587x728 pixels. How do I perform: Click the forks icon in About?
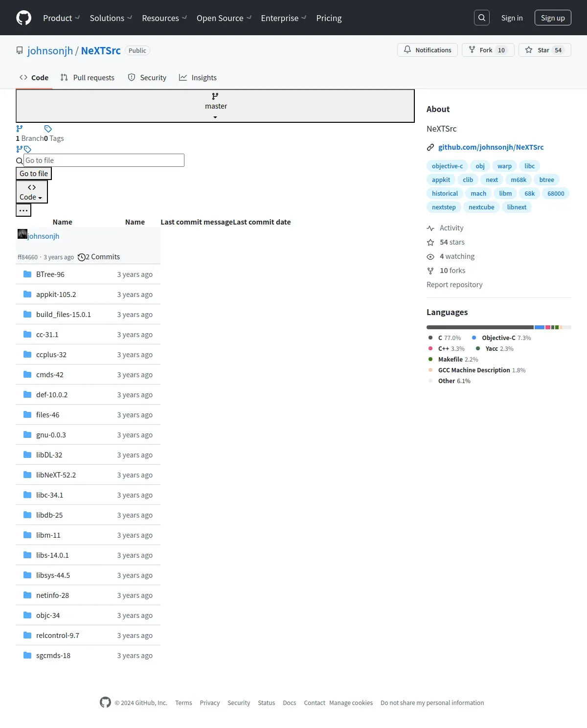click(x=430, y=271)
